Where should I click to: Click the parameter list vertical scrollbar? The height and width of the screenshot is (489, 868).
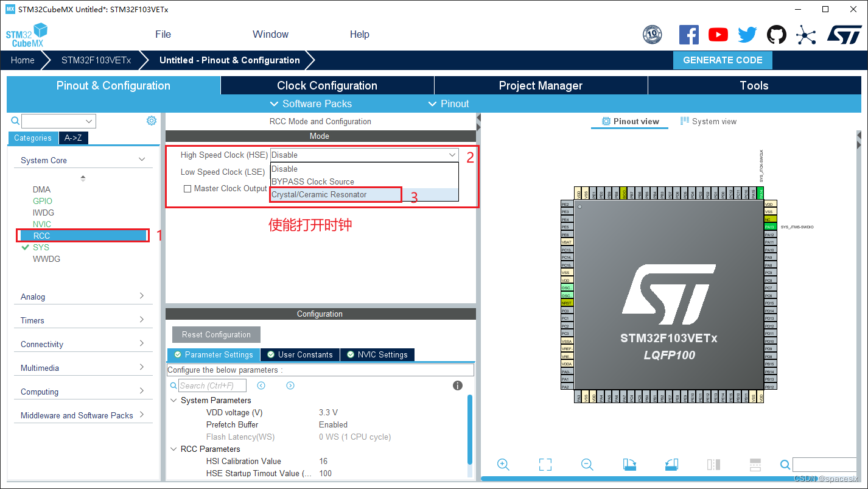(x=469, y=429)
